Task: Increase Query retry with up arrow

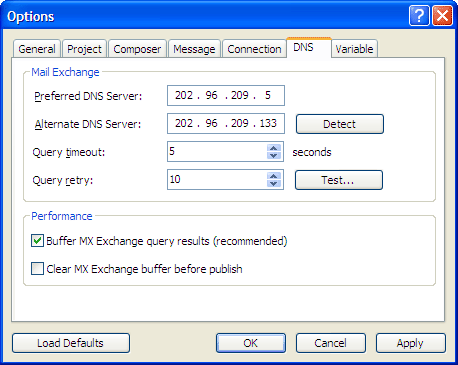Action: 274,176
